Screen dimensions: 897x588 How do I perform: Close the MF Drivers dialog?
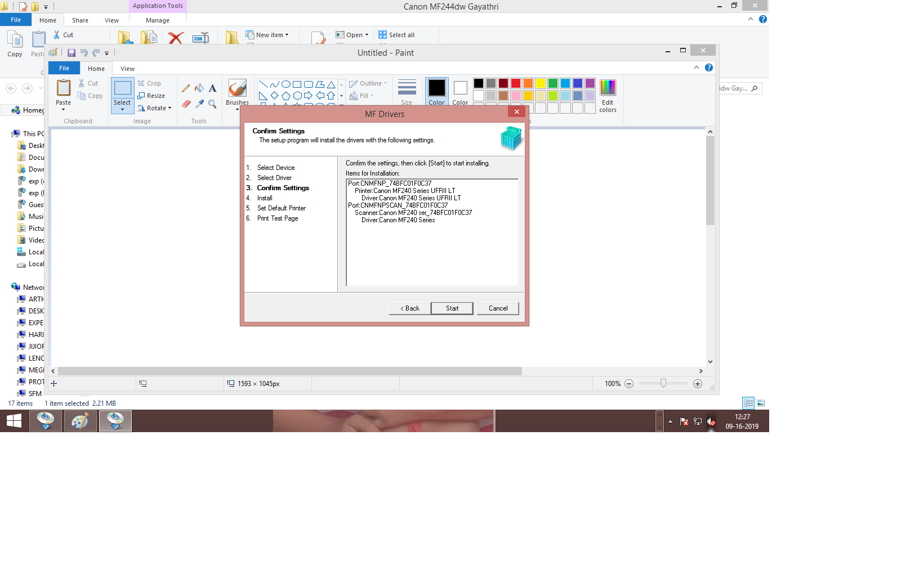pyautogui.click(x=517, y=111)
